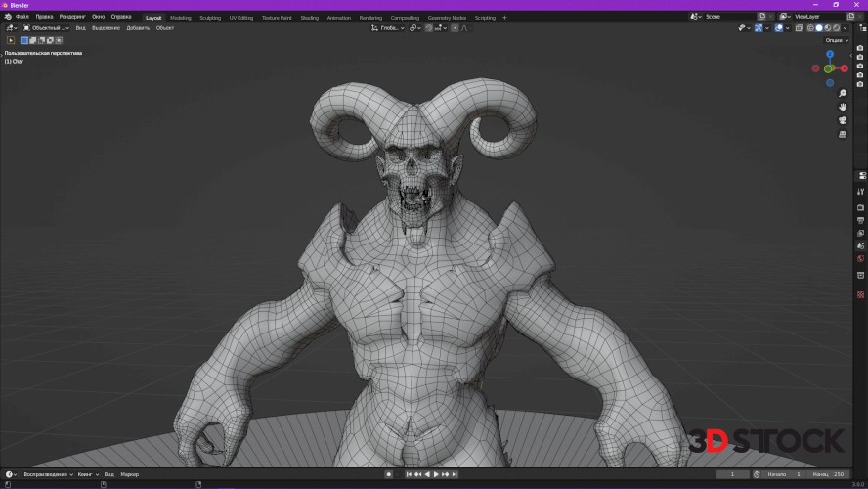Switch to the Shading workspace tab

[310, 18]
